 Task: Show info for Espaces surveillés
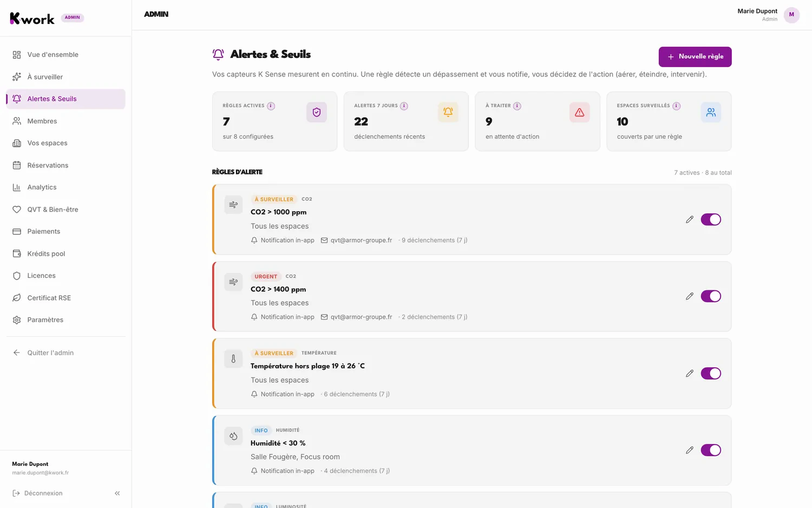pos(677,106)
